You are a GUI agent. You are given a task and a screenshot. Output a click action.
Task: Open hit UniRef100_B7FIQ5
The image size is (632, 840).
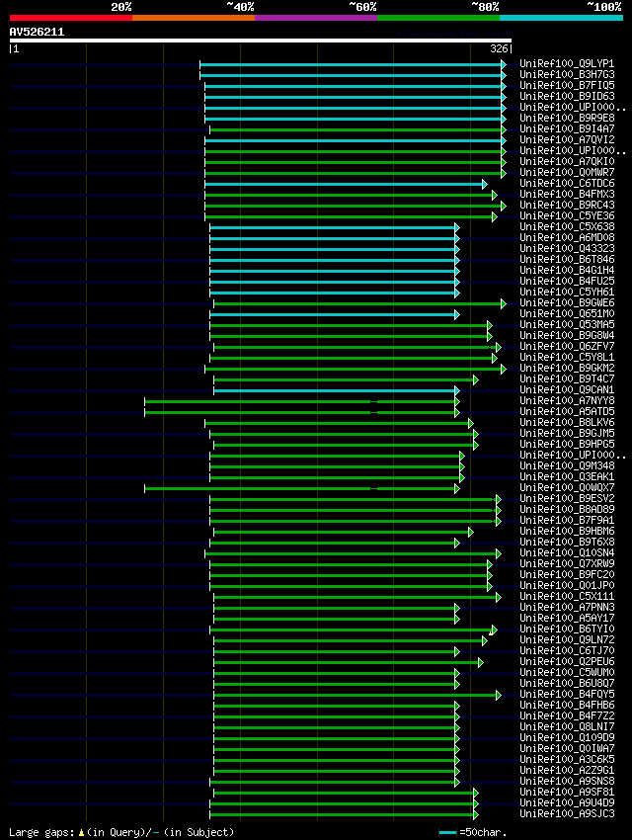[x=567, y=85]
